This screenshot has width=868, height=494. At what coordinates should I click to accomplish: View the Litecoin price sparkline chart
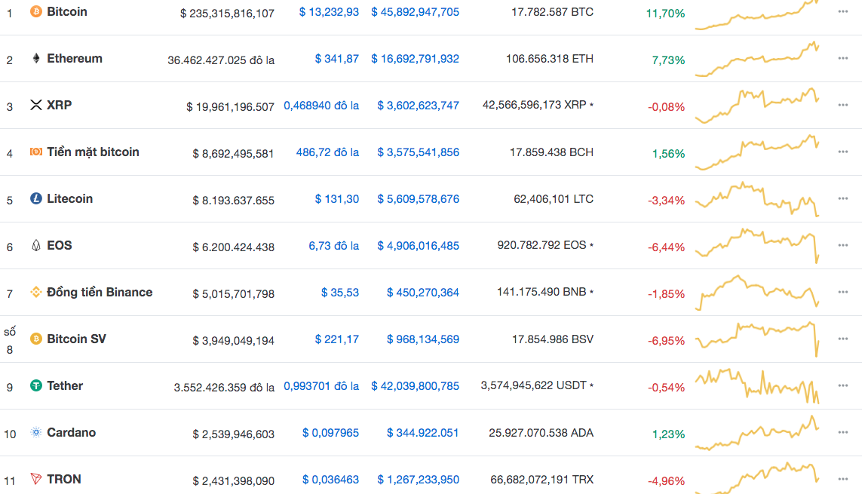(757, 199)
